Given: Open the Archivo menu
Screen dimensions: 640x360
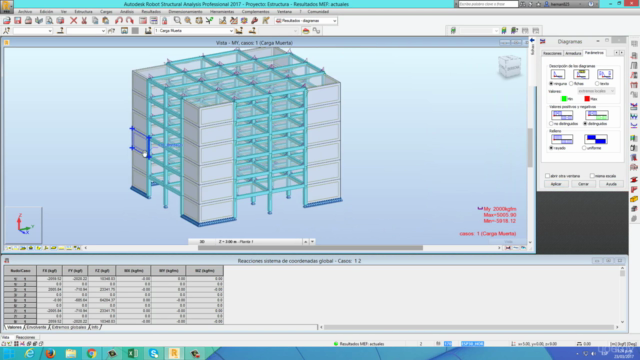Looking at the screenshot, I should (25, 11).
